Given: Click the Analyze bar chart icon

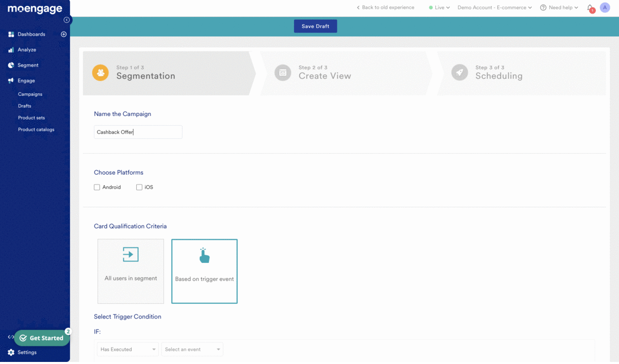Looking at the screenshot, I should point(11,50).
